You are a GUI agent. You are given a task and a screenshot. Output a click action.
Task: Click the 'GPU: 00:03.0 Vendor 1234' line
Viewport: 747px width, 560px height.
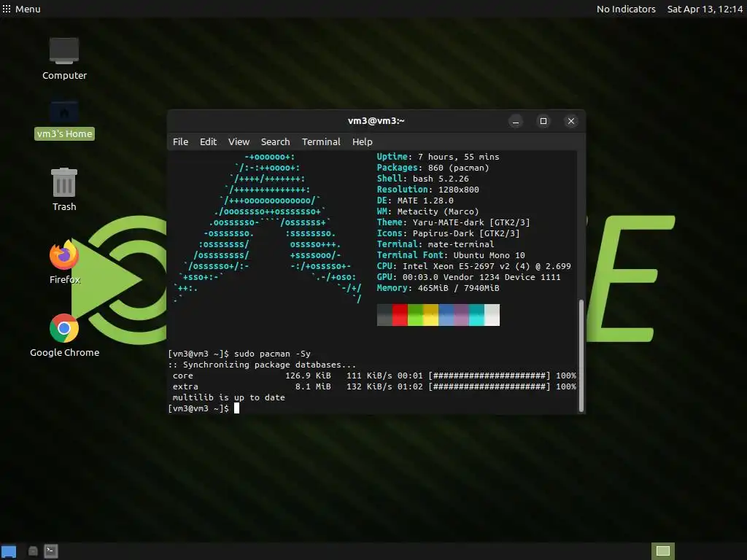pyautogui.click(x=468, y=277)
